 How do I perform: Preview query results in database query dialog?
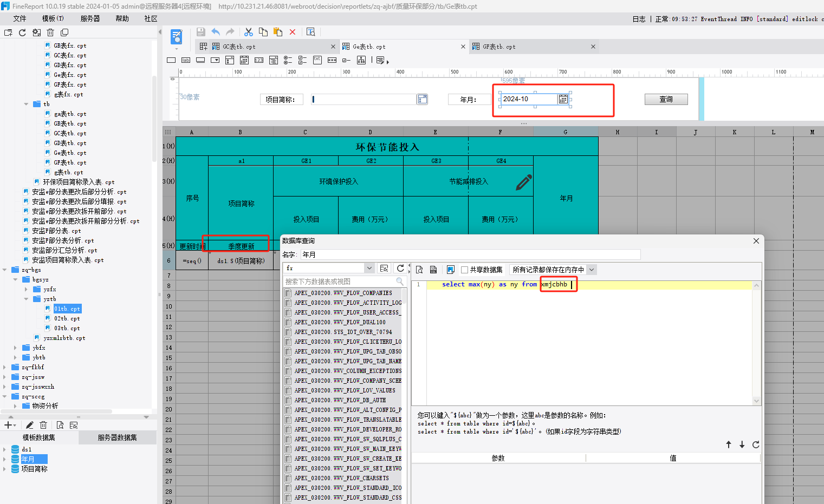tap(419, 270)
